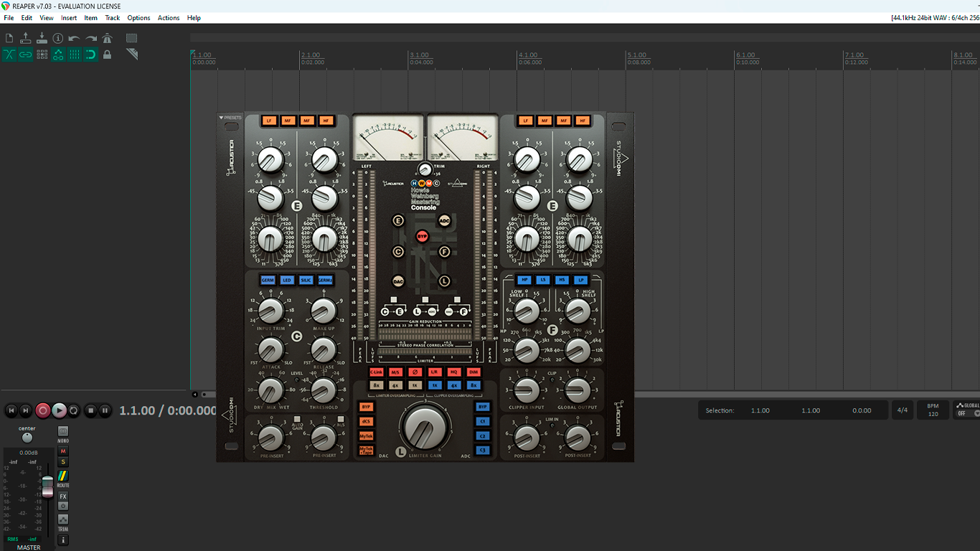Toggle the Repeat loop button
Screen dimensions: 980x551
[x=74, y=410]
